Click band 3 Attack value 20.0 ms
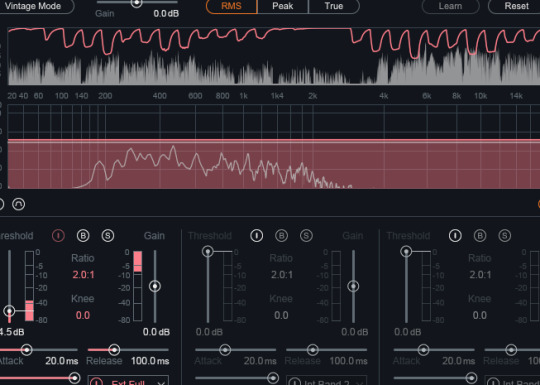Image resolution: width=540 pixels, height=385 pixels. [458, 361]
